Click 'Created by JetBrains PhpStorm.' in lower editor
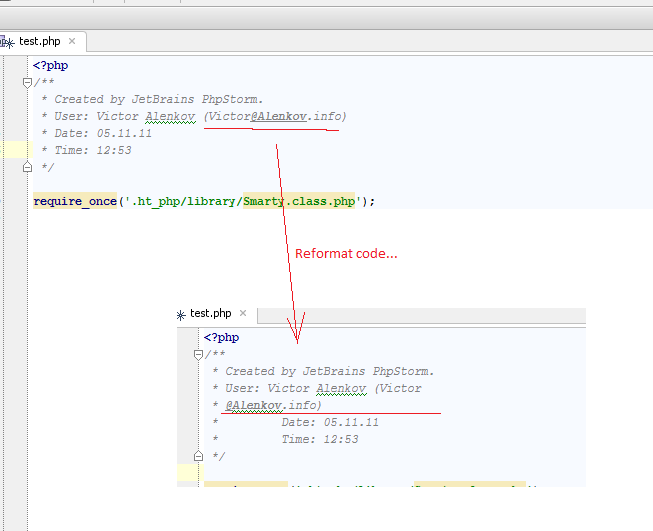This screenshot has width=653, height=531. click(x=329, y=371)
